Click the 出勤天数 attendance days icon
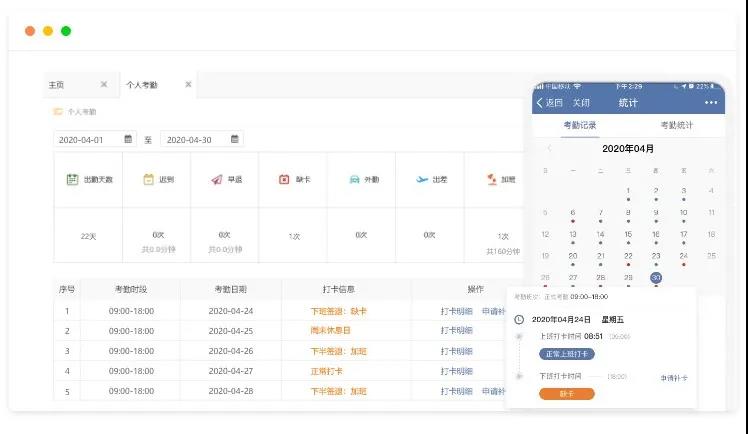Screen dimensions: 748x434 (x=72, y=179)
